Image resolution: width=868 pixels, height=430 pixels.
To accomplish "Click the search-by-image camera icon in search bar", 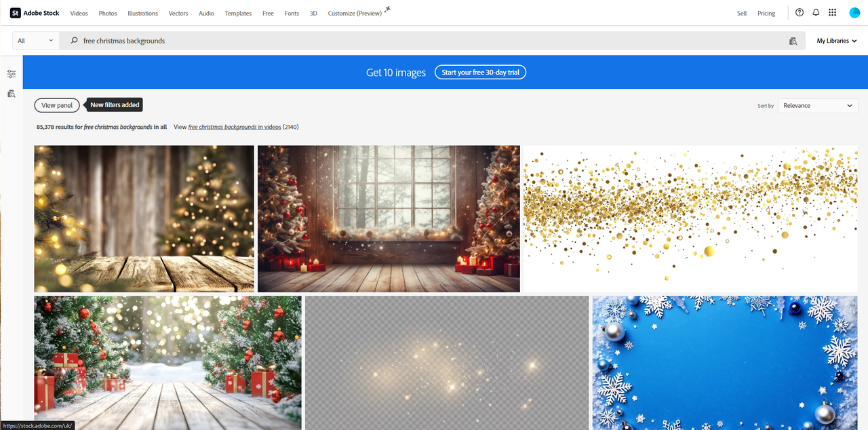I will 792,41.
